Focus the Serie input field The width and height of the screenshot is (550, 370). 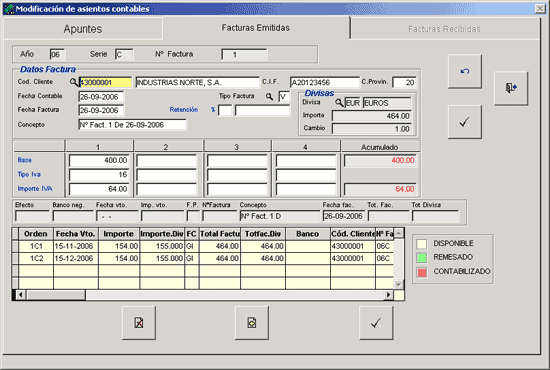click(124, 54)
